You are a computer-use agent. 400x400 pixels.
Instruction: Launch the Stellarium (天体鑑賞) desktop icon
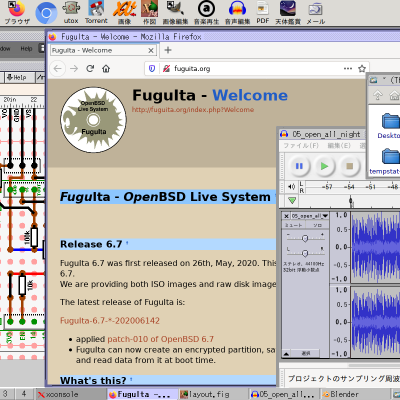coord(288,12)
